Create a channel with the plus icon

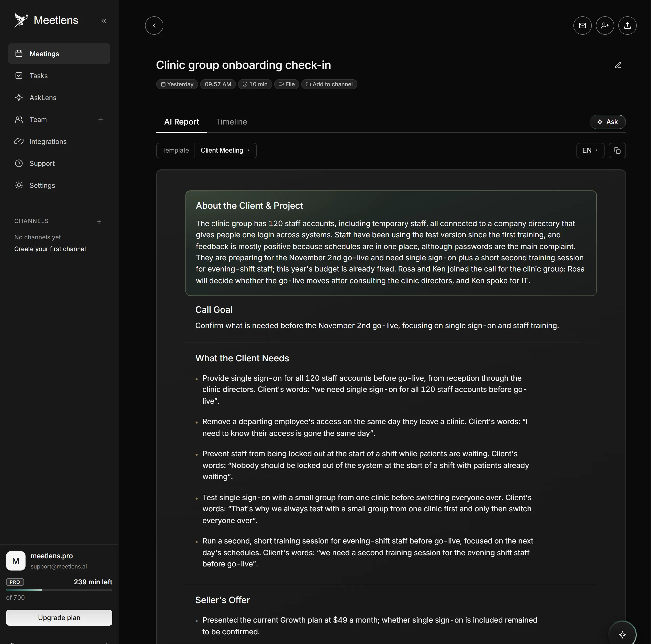coord(99,222)
